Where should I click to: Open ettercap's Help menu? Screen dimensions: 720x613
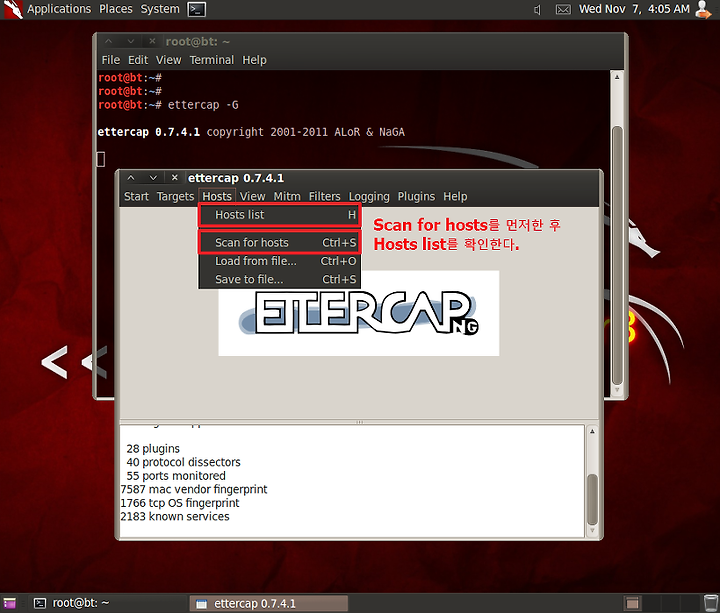pyautogui.click(x=455, y=197)
